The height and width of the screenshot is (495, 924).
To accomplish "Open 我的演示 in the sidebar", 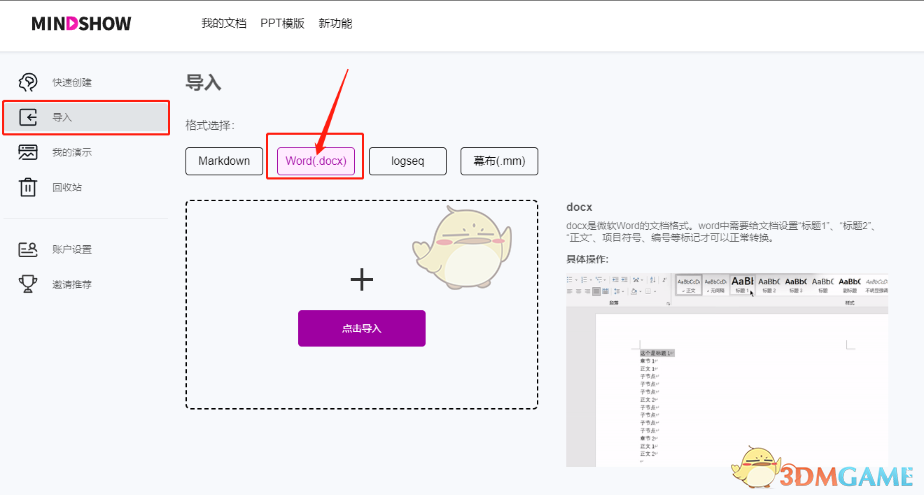I will (x=72, y=152).
